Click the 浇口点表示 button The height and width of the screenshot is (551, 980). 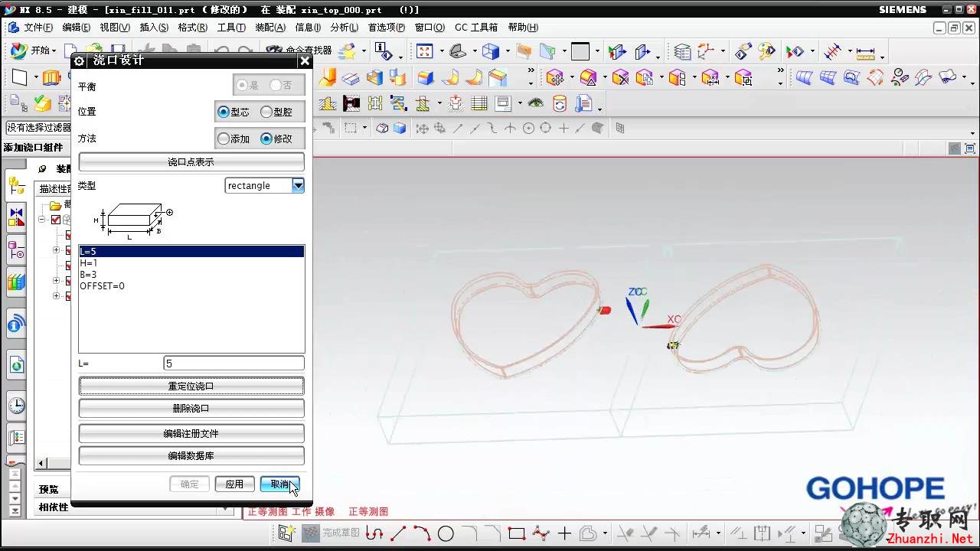coord(191,162)
